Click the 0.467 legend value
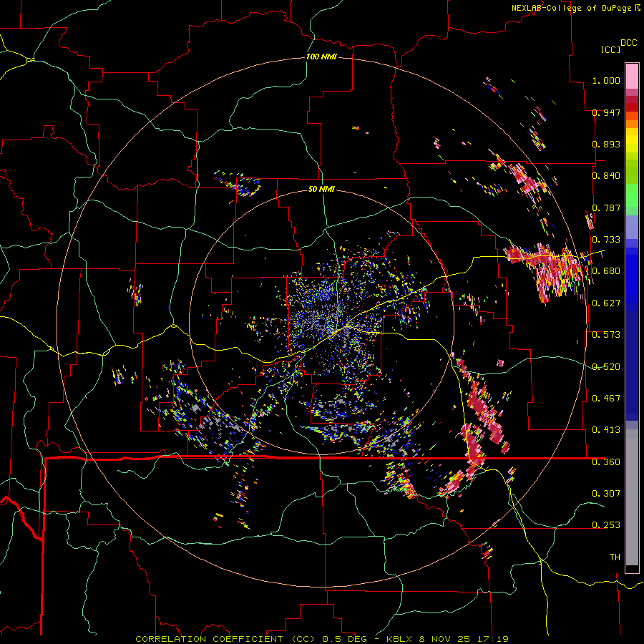This screenshot has width=644, height=644. [x=606, y=399]
